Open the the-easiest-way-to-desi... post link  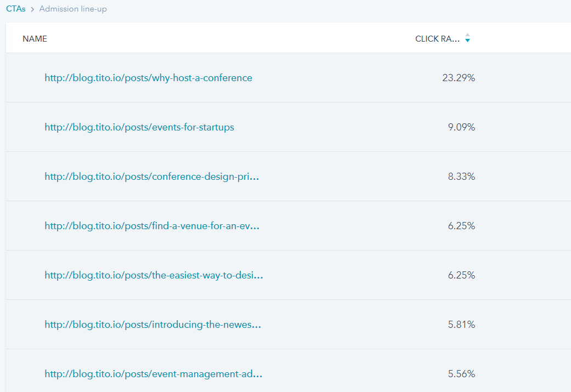(x=154, y=275)
